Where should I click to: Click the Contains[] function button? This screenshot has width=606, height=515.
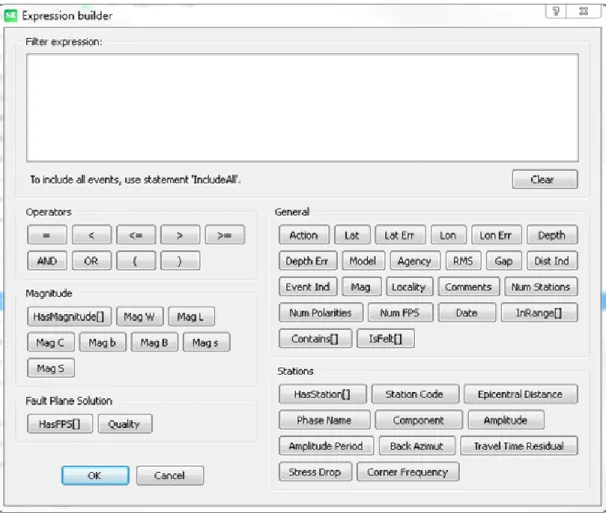[315, 338]
